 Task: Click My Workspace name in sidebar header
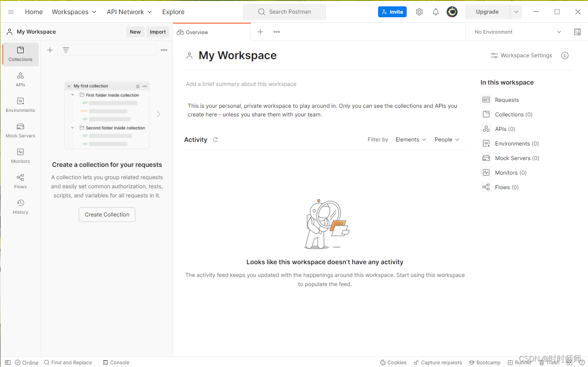[36, 32]
